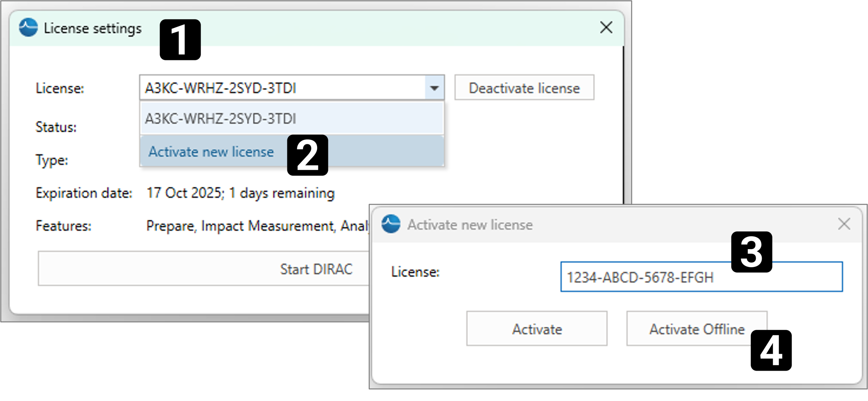This screenshot has width=868, height=401.
Task: Click the step 3 number badge
Action: 752,252
